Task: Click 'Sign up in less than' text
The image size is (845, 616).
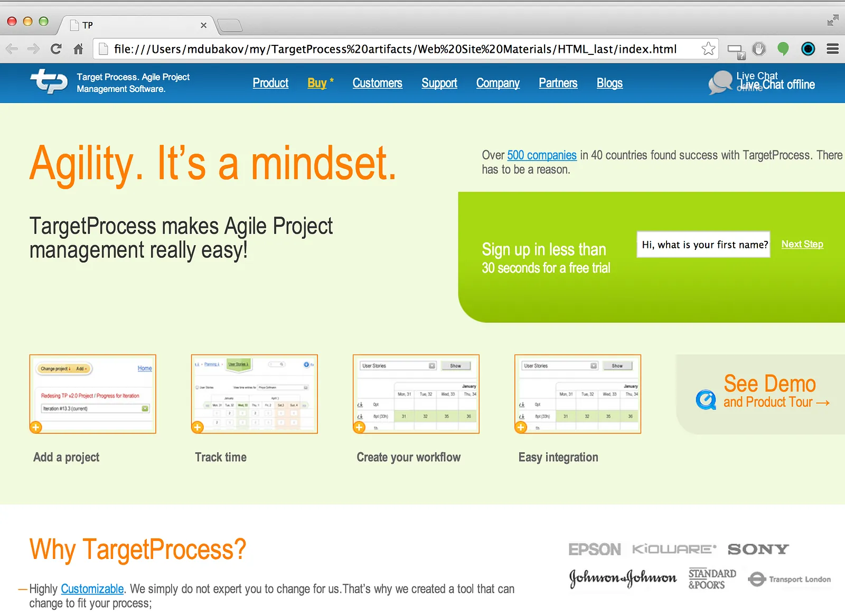Action: coord(544,249)
